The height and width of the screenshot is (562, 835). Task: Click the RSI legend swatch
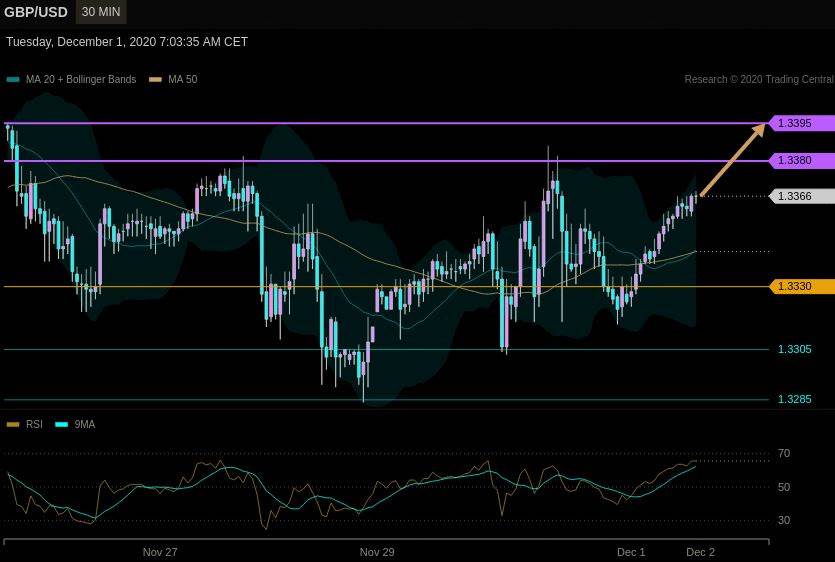point(13,425)
